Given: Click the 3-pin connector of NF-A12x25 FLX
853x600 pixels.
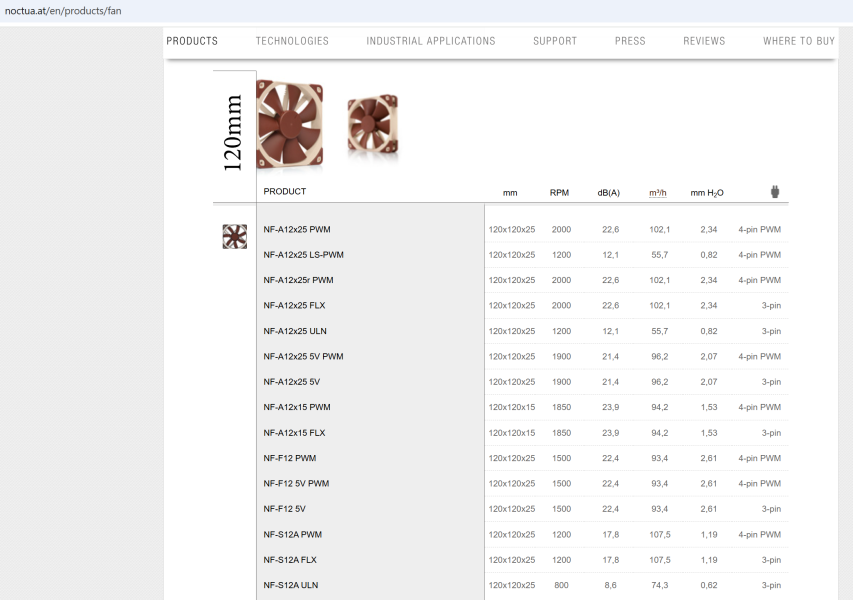Looking at the screenshot, I should pyautogui.click(x=771, y=306).
